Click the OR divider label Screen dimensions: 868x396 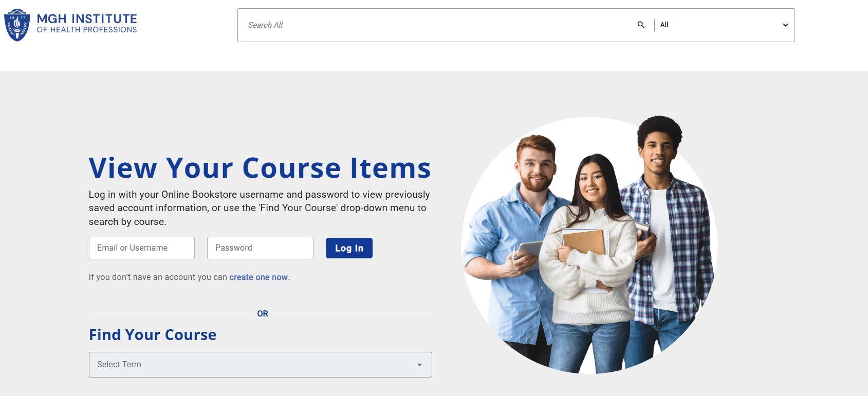(263, 314)
